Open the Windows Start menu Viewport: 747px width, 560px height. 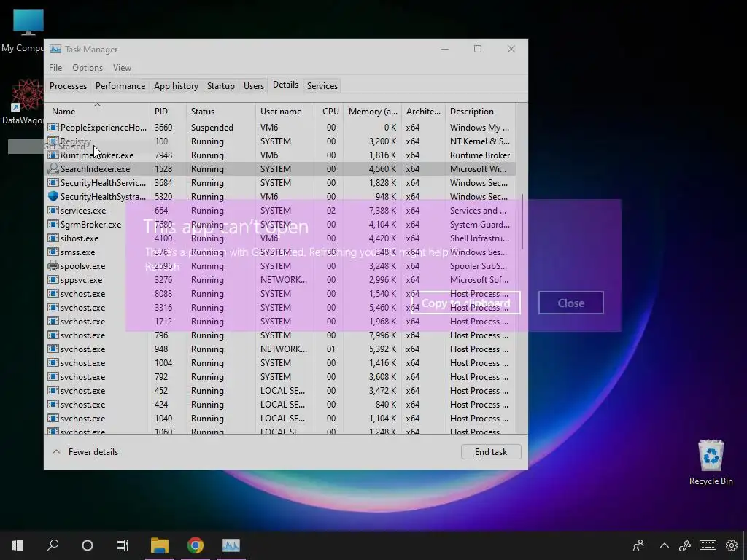18,545
